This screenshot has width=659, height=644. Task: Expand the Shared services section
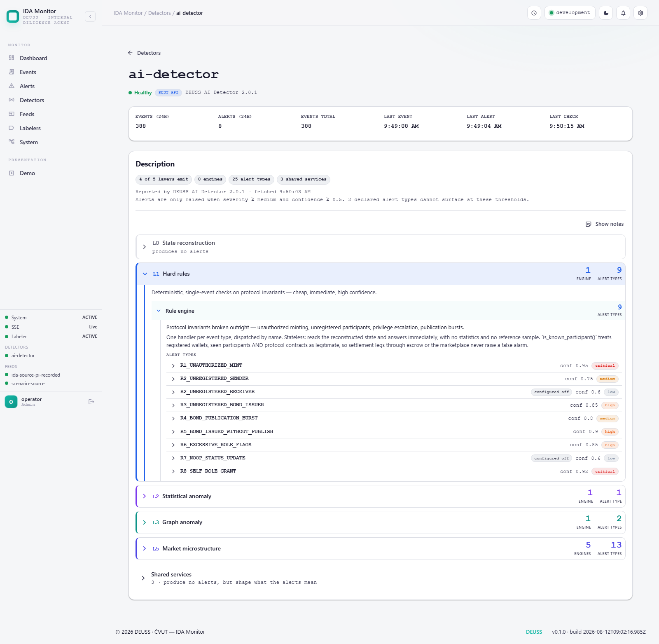381,578
